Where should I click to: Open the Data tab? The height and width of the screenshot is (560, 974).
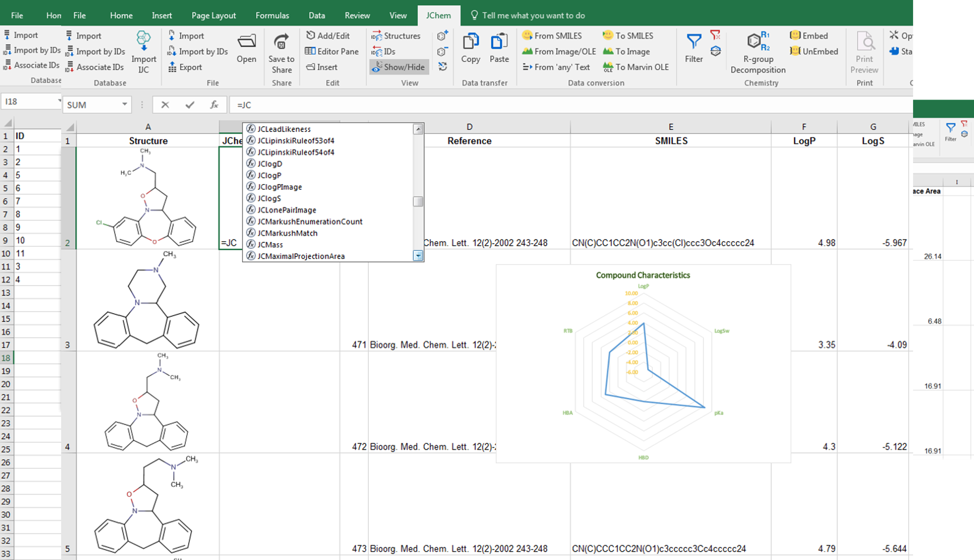pyautogui.click(x=317, y=15)
